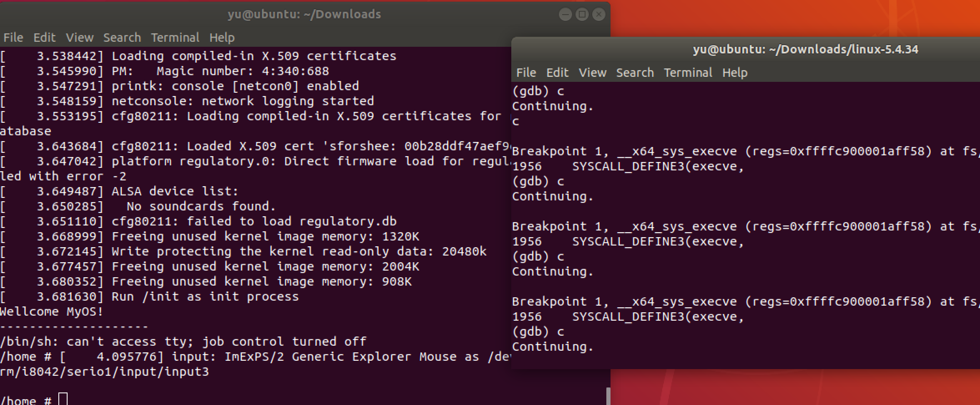Maximize the Downloads terminal window
980x405 pixels.
coord(582,15)
